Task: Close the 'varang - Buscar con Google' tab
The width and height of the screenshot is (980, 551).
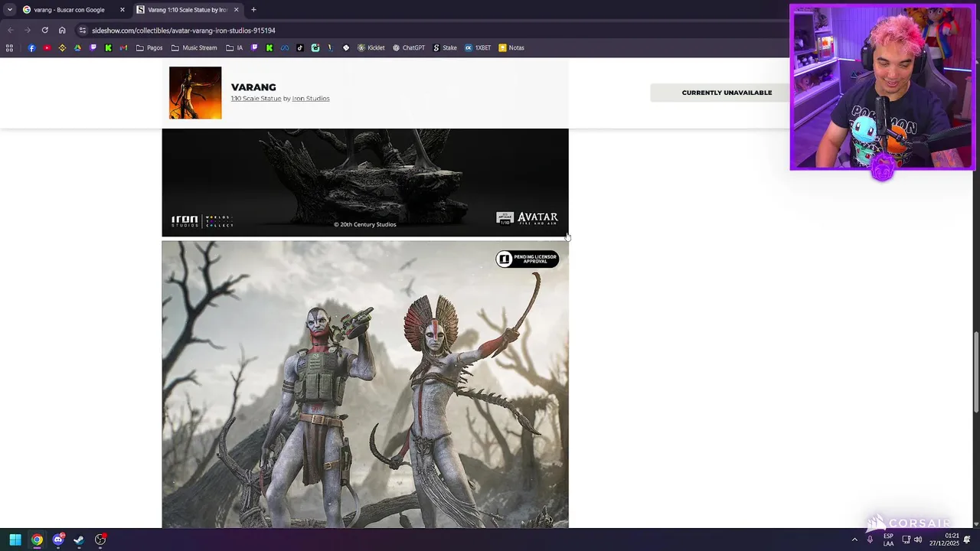Action: pyautogui.click(x=122, y=10)
